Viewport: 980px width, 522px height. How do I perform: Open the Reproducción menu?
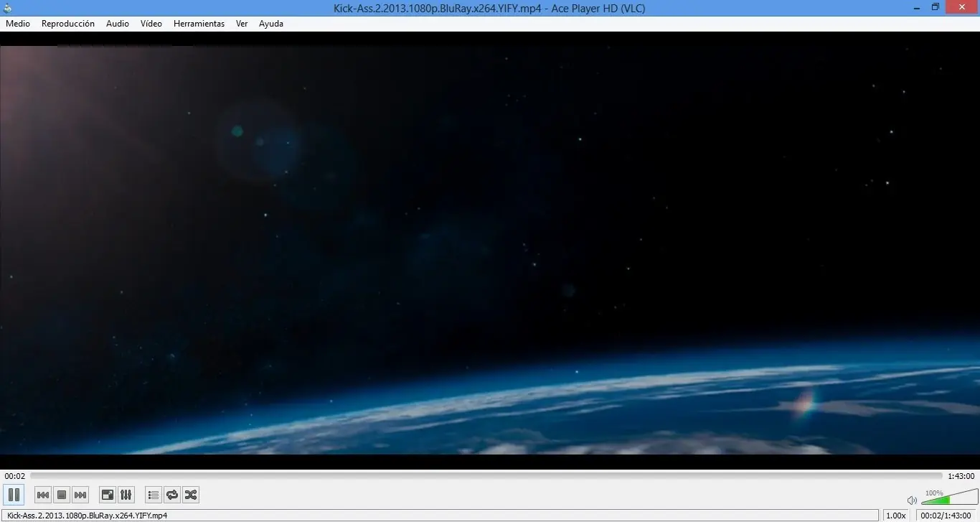tap(68, 24)
